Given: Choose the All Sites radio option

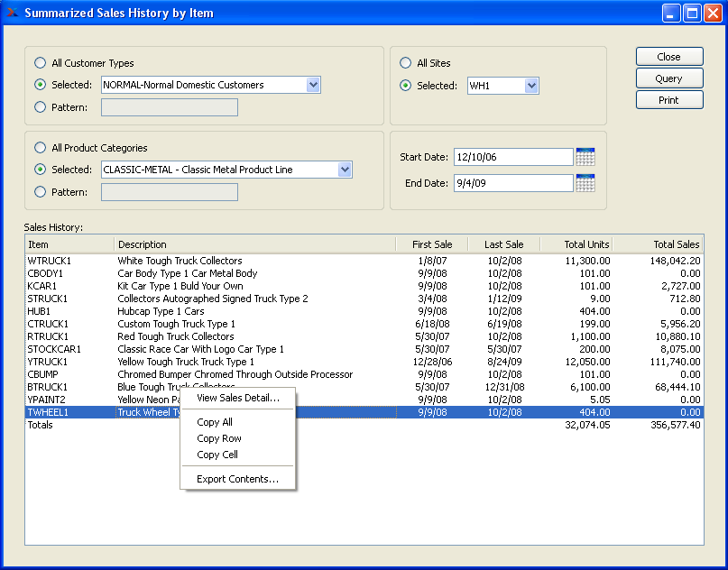Looking at the screenshot, I should pyautogui.click(x=405, y=63).
